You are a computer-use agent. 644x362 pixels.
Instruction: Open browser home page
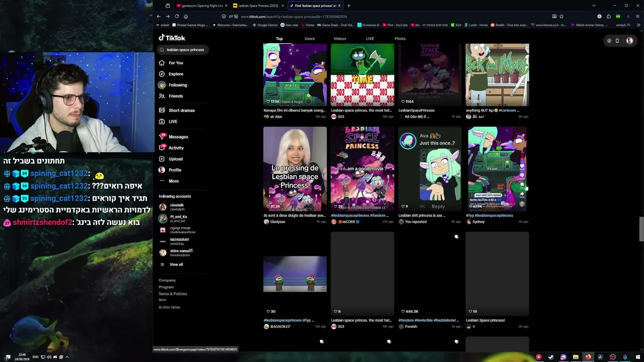click(x=186, y=17)
